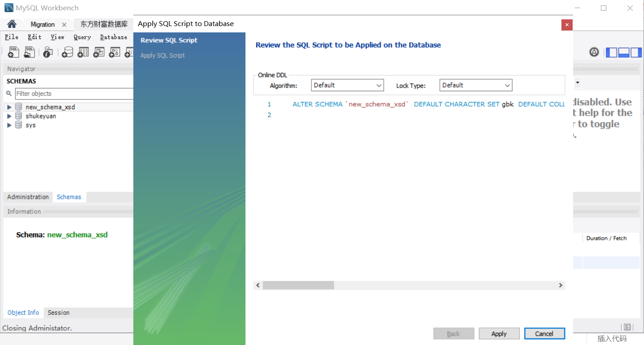The height and width of the screenshot is (345, 644).
Task: Select the Review SQL Script step
Action: click(169, 40)
